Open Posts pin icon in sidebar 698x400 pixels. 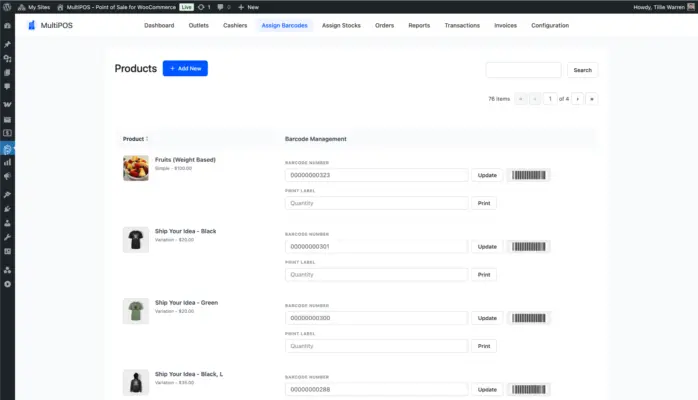click(7, 44)
